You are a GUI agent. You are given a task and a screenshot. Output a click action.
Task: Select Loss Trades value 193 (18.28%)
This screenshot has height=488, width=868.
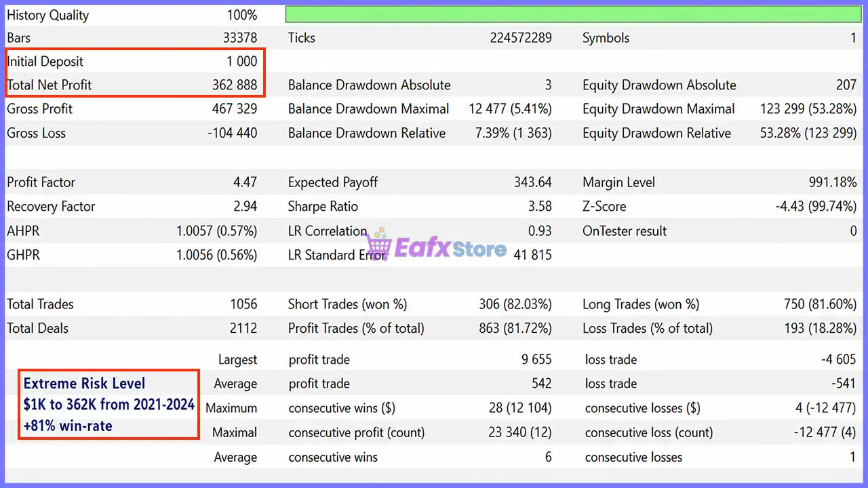[821, 329]
